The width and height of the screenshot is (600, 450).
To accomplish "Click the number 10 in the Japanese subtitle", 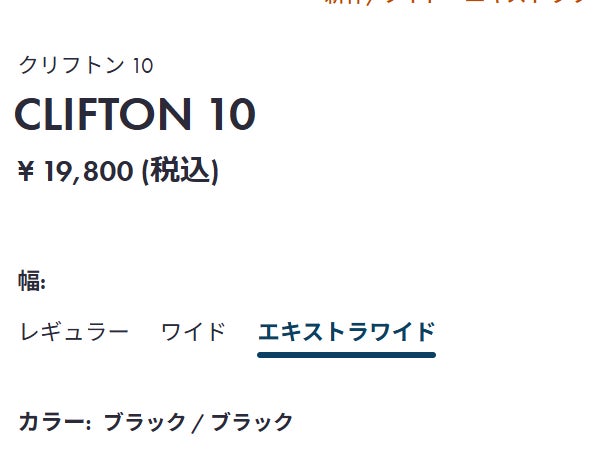I will pos(142,66).
